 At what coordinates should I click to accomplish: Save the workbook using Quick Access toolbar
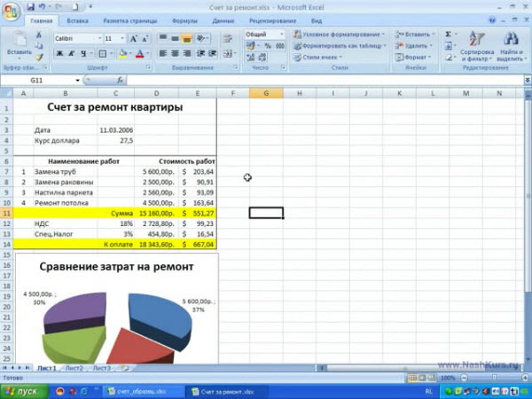point(31,7)
